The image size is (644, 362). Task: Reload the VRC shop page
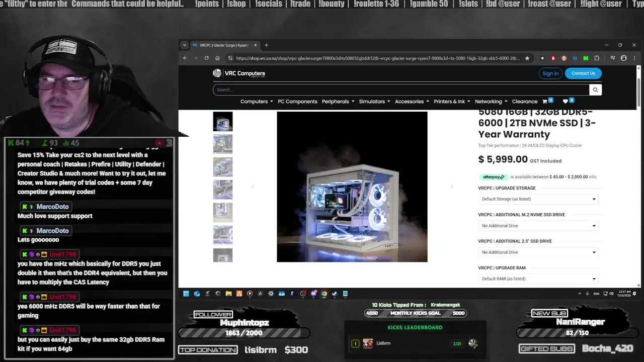tap(206, 58)
